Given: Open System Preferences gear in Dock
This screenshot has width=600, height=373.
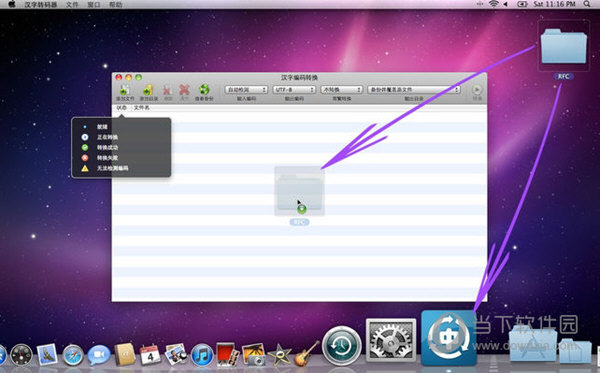Looking at the screenshot, I should coord(391,340).
